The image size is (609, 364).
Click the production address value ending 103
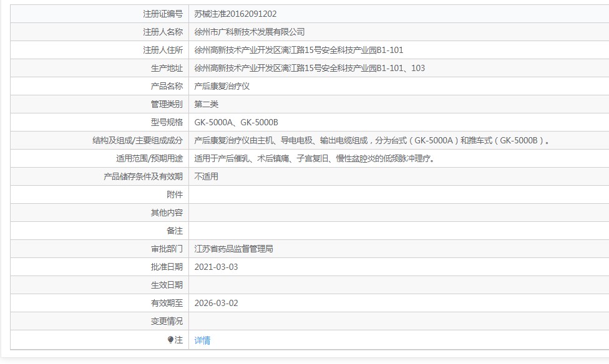pos(309,68)
